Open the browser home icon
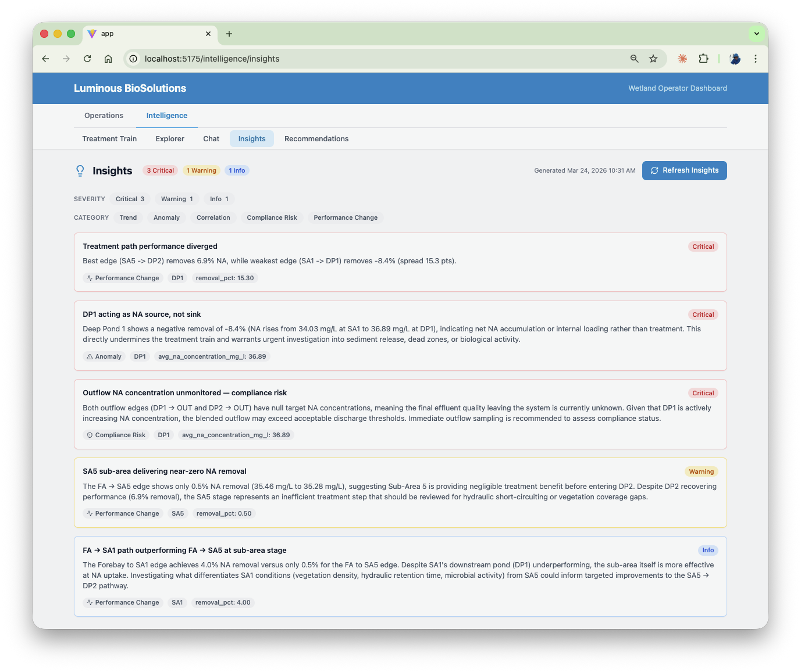801x672 pixels. click(x=108, y=59)
